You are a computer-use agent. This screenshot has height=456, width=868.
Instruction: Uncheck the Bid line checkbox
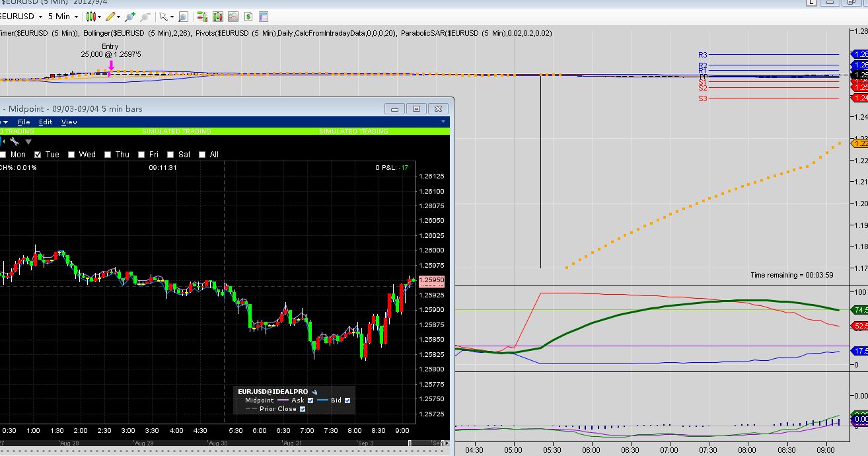347,400
